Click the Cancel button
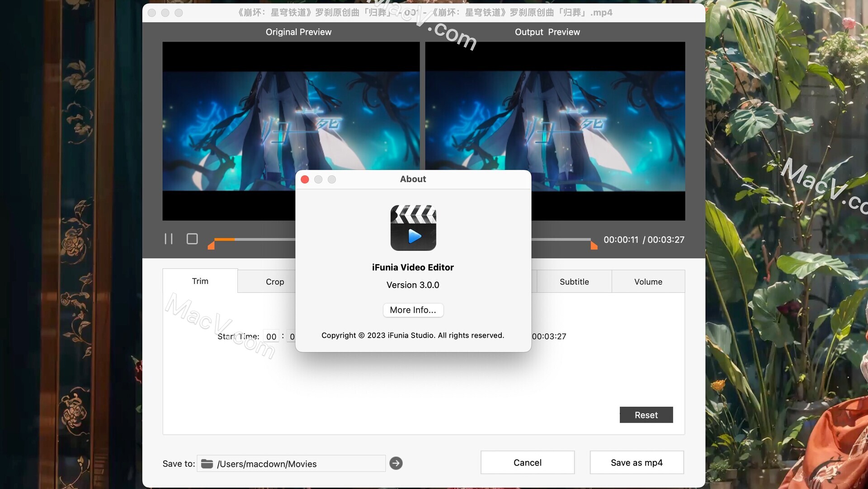 [528, 462]
